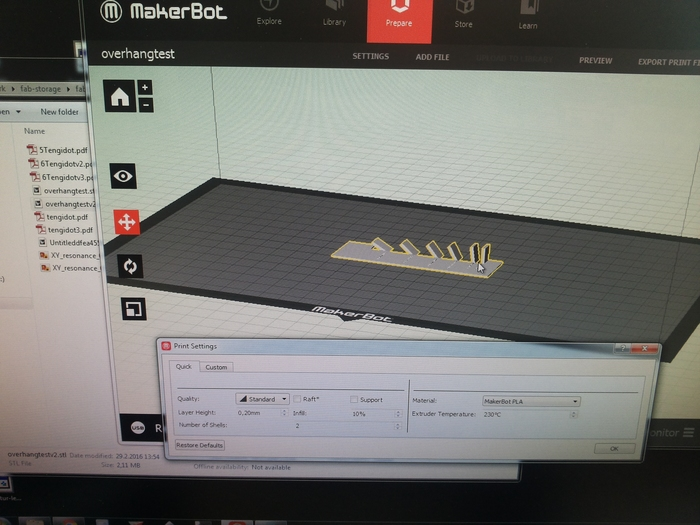This screenshot has height=525, width=700.
Task: Open the Material MakerBot PLA dropdown
Action: pyautogui.click(x=531, y=401)
